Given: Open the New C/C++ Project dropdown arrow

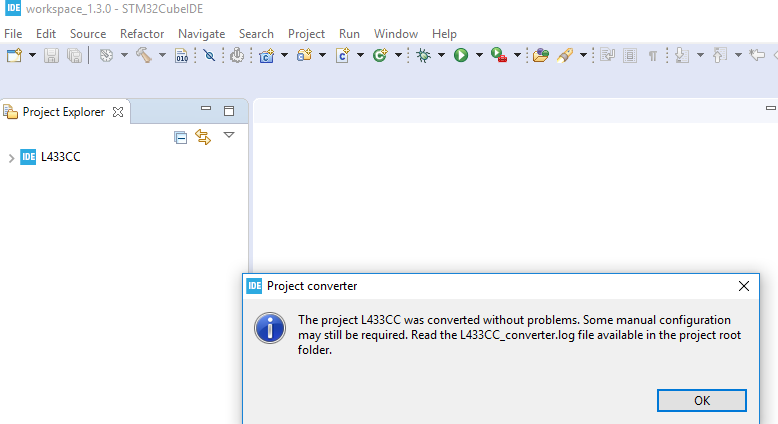Looking at the screenshot, I should click(284, 55).
